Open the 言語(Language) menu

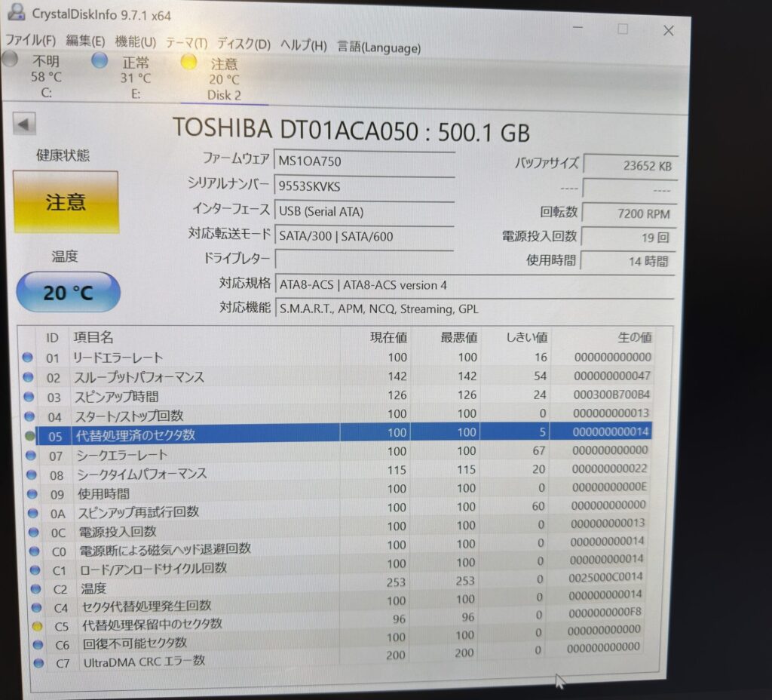click(x=378, y=48)
